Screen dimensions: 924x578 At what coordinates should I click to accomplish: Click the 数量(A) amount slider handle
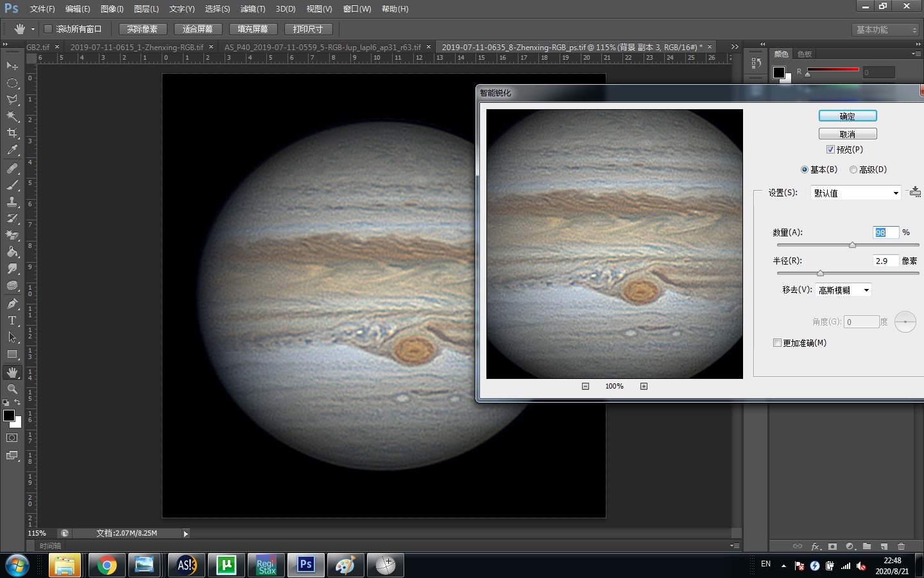[x=852, y=245]
